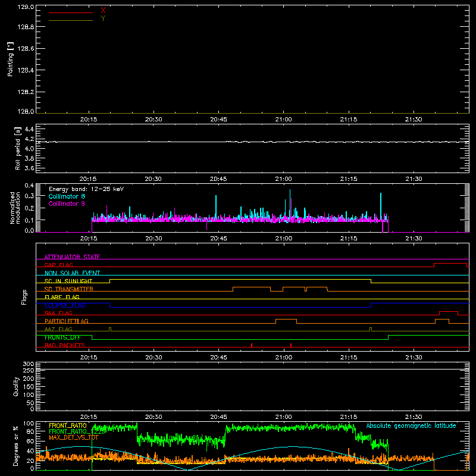Click the BAD_PACKETS label
Screen dimensions: 476x476
tap(65, 345)
